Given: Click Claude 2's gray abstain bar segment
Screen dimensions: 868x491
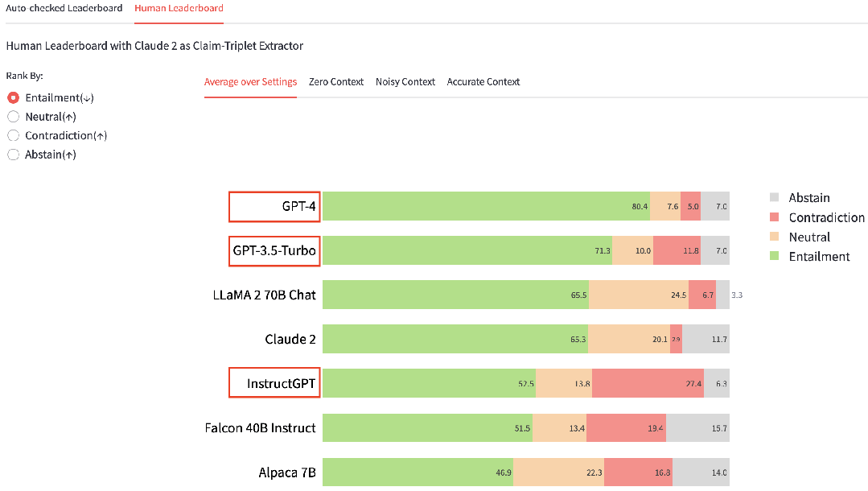Looking at the screenshot, I should (706, 339).
